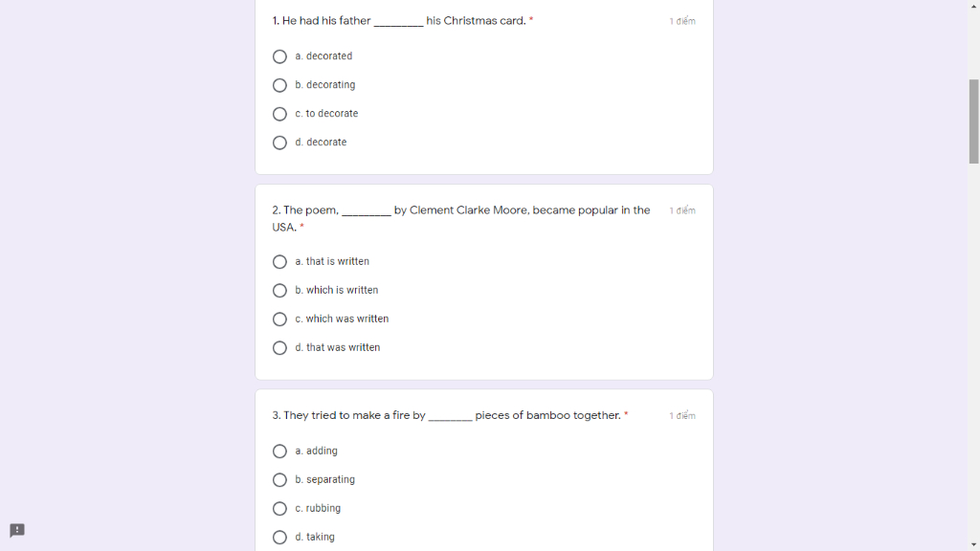Select 'b. which is written' option

click(x=279, y=291)
